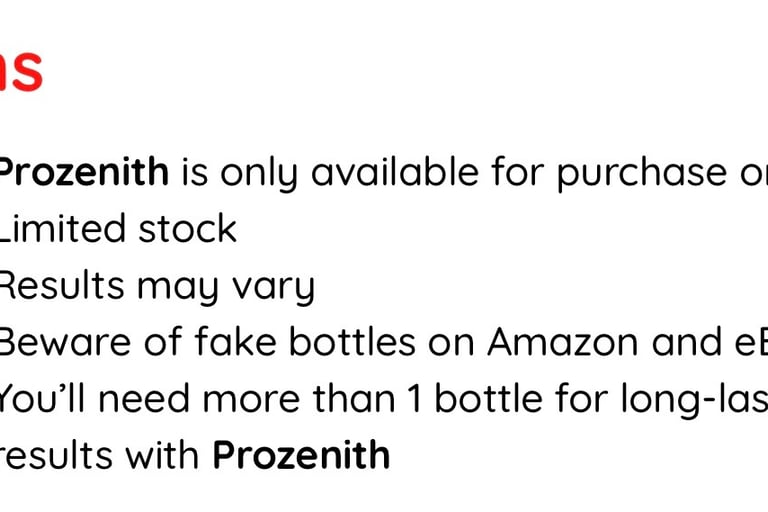Click the number '1' before 'bottle'

click(x=414, y=398)
